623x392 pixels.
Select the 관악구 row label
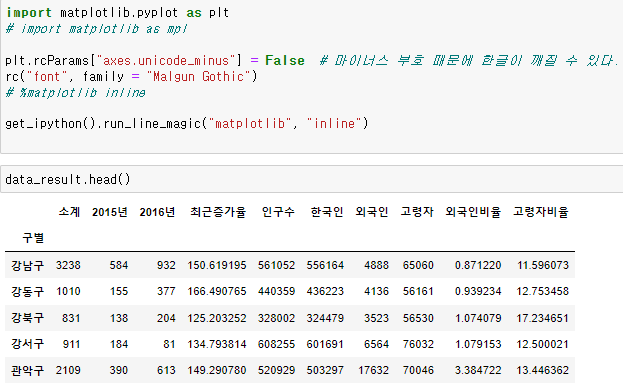pyautogui.click(x=27, y=370)
